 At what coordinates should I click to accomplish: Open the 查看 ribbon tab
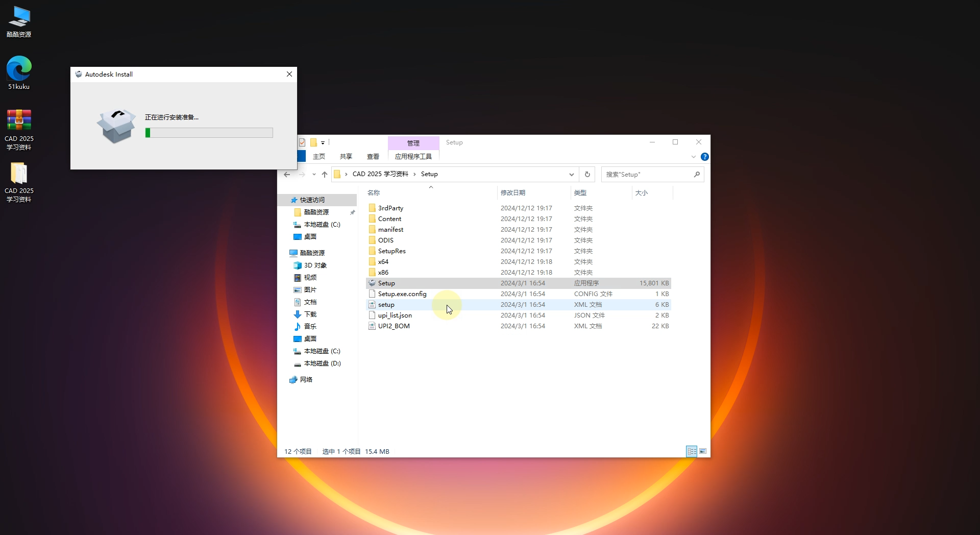click(373, 157)
